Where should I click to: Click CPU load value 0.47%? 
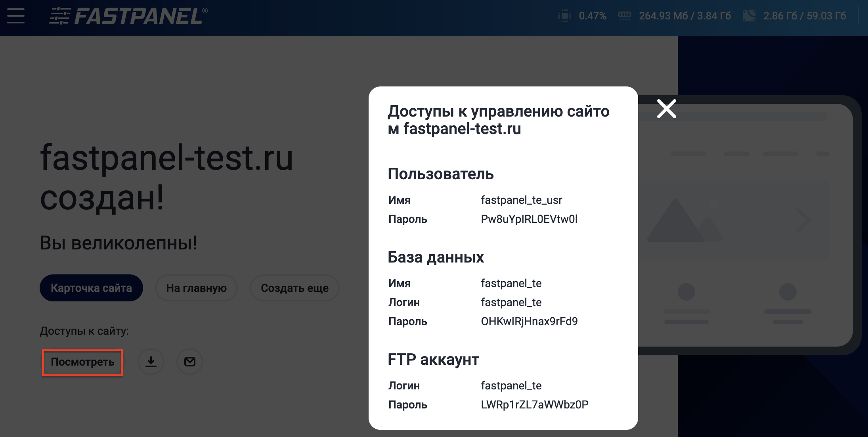click(x=593, y=16)
